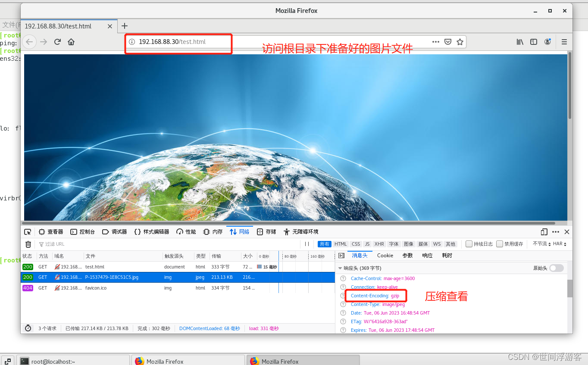The width and height of the screenshot is (588, 365).
Task: Go forward with the forward arrow
Action: point(44,42)
